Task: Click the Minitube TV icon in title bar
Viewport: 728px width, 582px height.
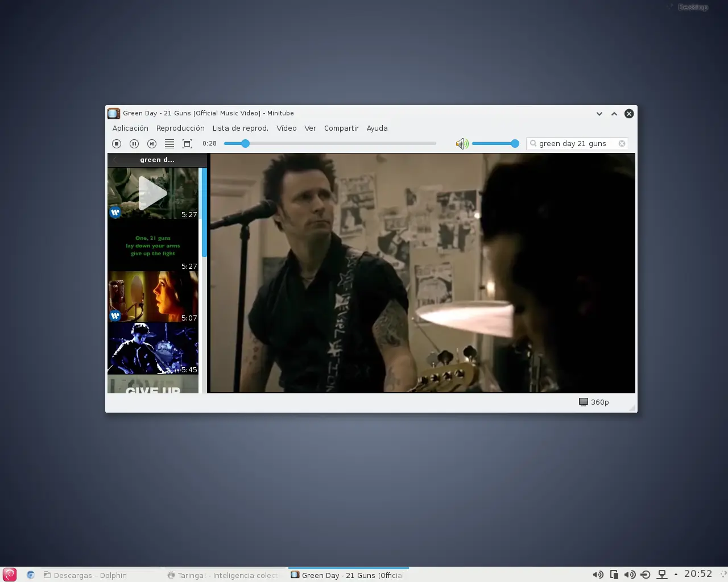Action: tap(114, 113)
